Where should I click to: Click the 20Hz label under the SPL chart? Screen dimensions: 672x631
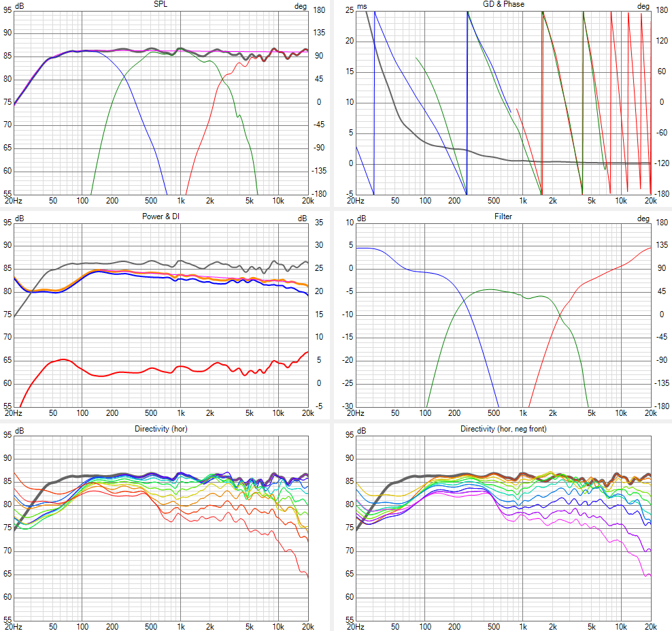coord(14,201)
